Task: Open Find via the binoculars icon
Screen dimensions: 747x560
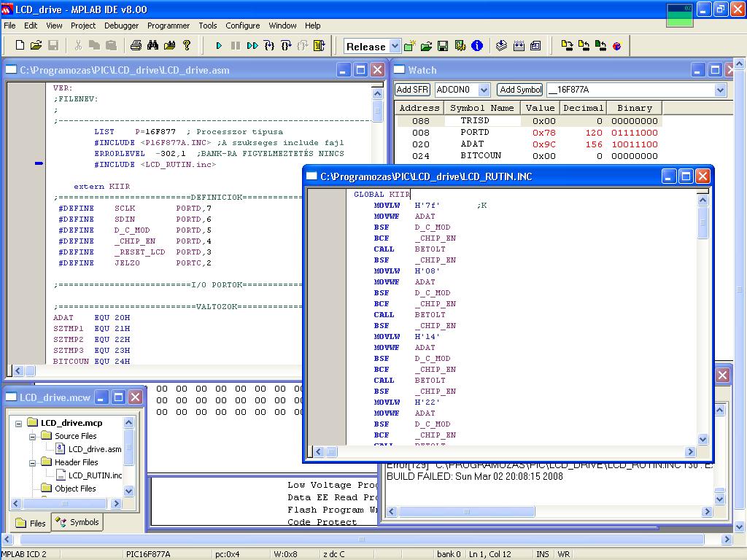Action: pyautogui.click(x=152, y=45)
